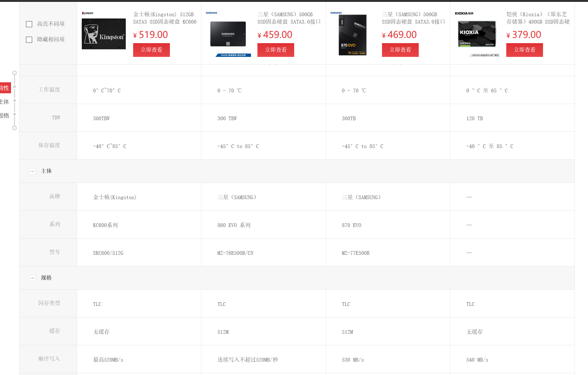Click the Kingston KC600 SSD product image
Image resolution: width=588 pixels, height=375 pixels.
click(x=104, y=34)
